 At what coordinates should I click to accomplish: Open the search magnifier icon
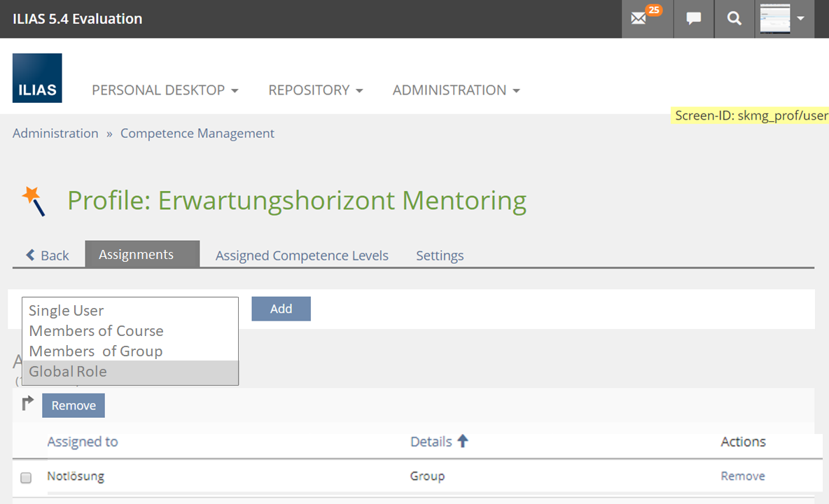click(734, 19)
